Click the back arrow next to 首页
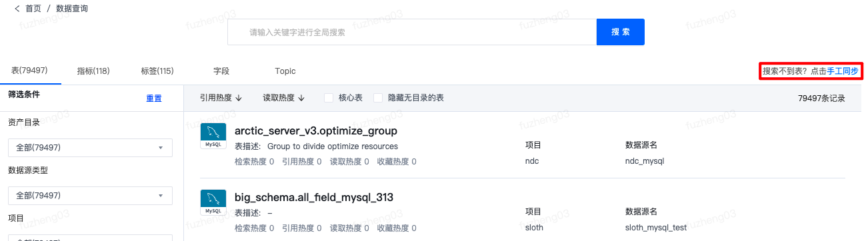868x241 pixels. click(17, 9)
